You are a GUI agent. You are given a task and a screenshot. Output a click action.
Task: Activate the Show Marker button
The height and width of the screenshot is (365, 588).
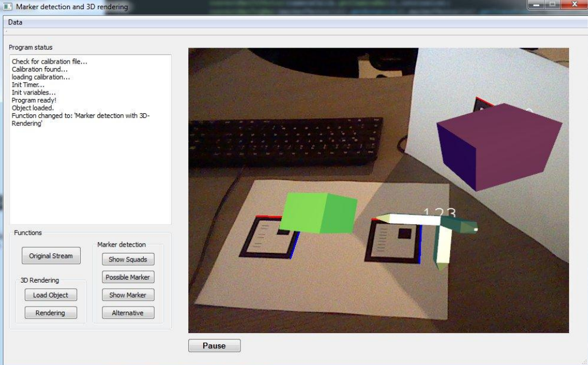[128, 295]
